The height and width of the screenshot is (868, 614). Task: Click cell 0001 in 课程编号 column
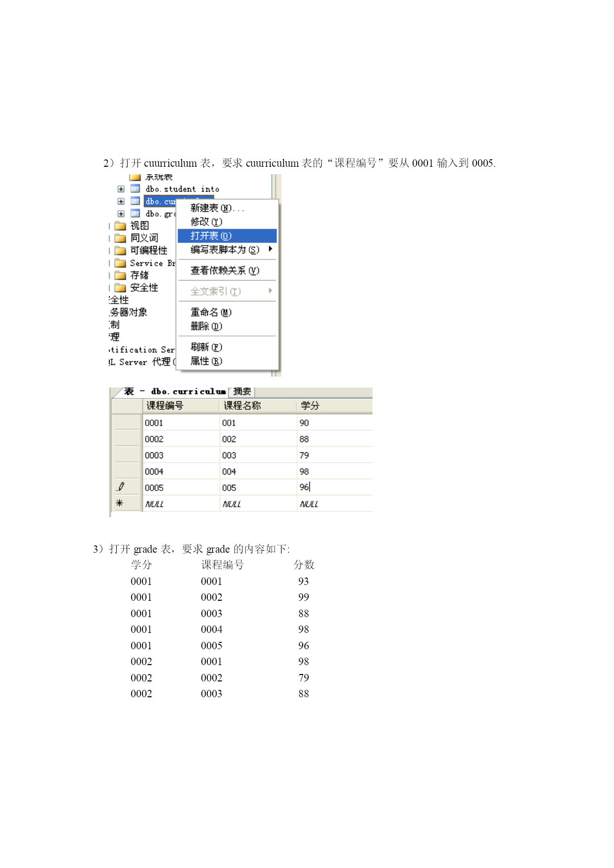(x=181, y=423)
